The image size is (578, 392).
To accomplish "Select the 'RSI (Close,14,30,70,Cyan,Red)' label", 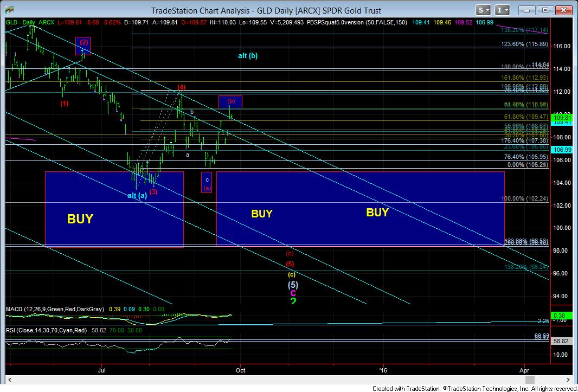I will (47, 330).
